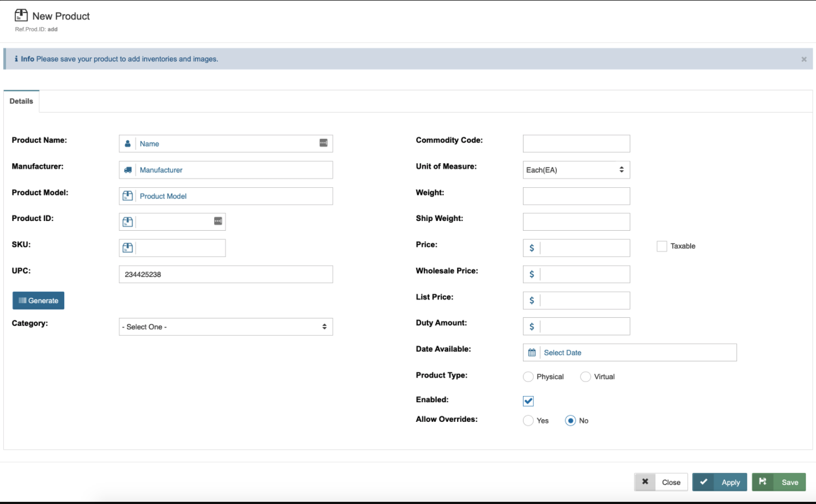Select Physical product type
This screenshot has width=816, height=504.
pos(528,377)
